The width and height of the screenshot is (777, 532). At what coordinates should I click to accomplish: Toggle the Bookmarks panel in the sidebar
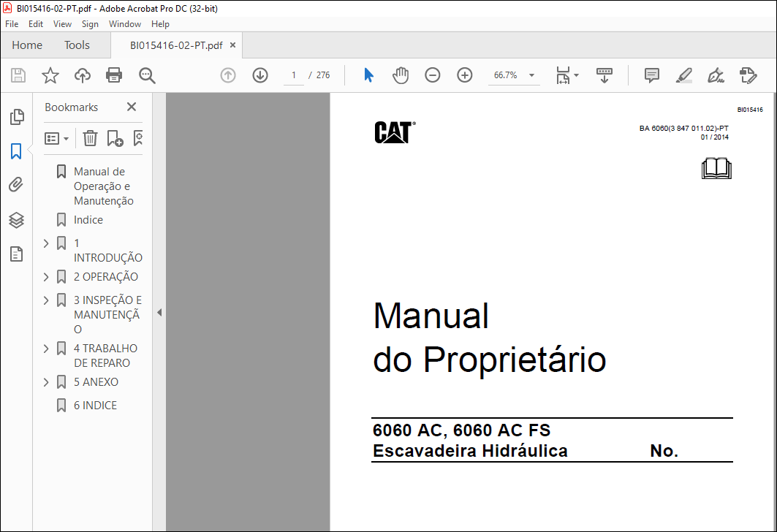16,151
